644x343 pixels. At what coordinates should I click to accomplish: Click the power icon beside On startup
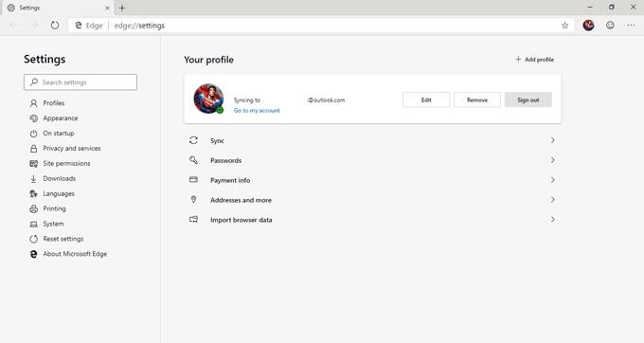tap(34, 134)
